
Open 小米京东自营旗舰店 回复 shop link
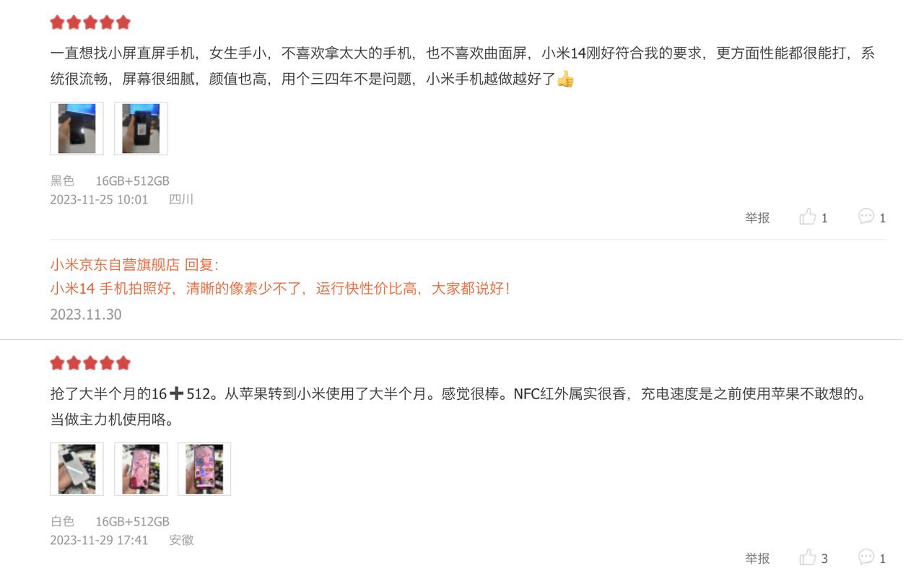[x=134, y=265]
